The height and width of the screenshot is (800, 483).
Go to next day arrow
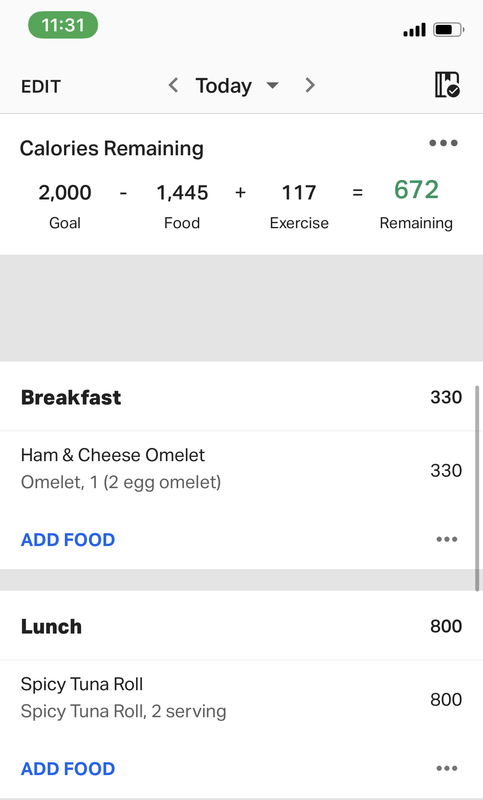pos(310,85)
